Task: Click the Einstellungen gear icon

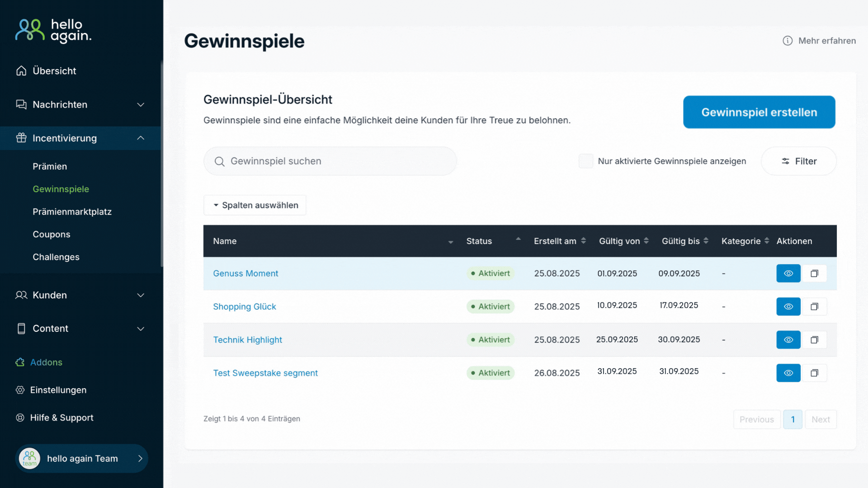Action: 20,390
